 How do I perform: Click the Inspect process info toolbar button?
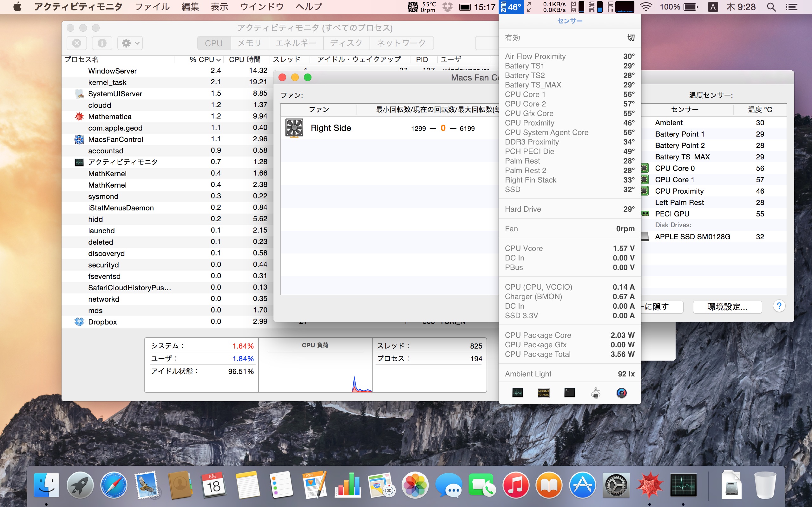102,43
